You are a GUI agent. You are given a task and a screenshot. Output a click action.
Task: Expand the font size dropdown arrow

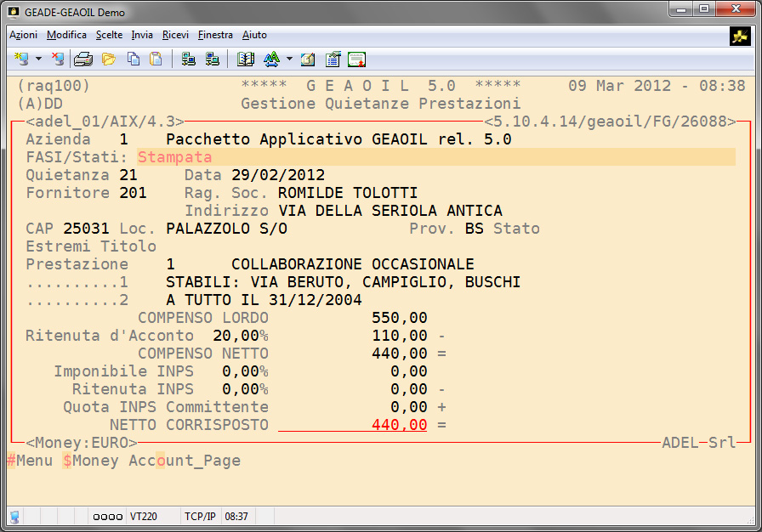coord(289,59)
